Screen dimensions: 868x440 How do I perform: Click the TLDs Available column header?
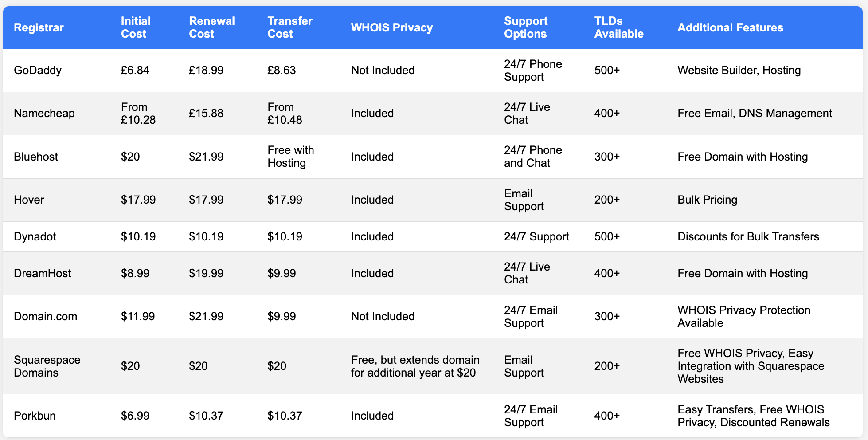618,27
